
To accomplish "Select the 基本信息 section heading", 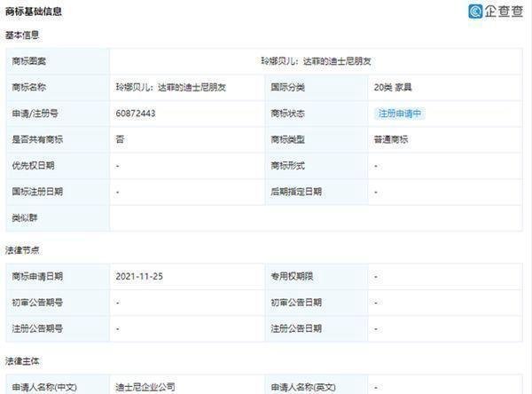I will (22, 35).
